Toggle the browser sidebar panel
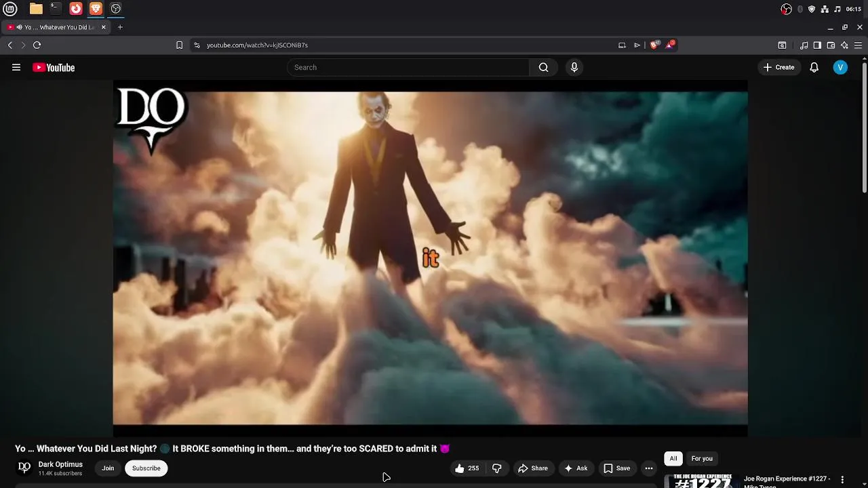This screenshot has width=868, height=488. [817, 45]
